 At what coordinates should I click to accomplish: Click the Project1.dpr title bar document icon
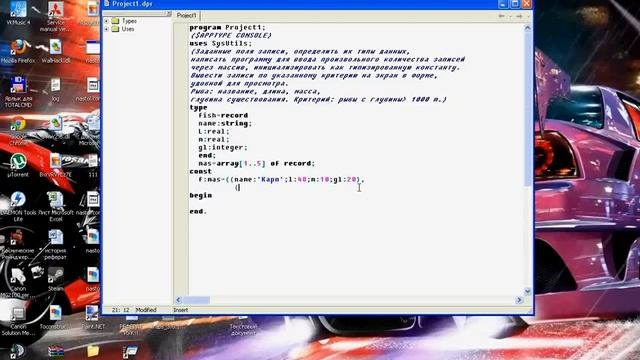click(107, 4)
